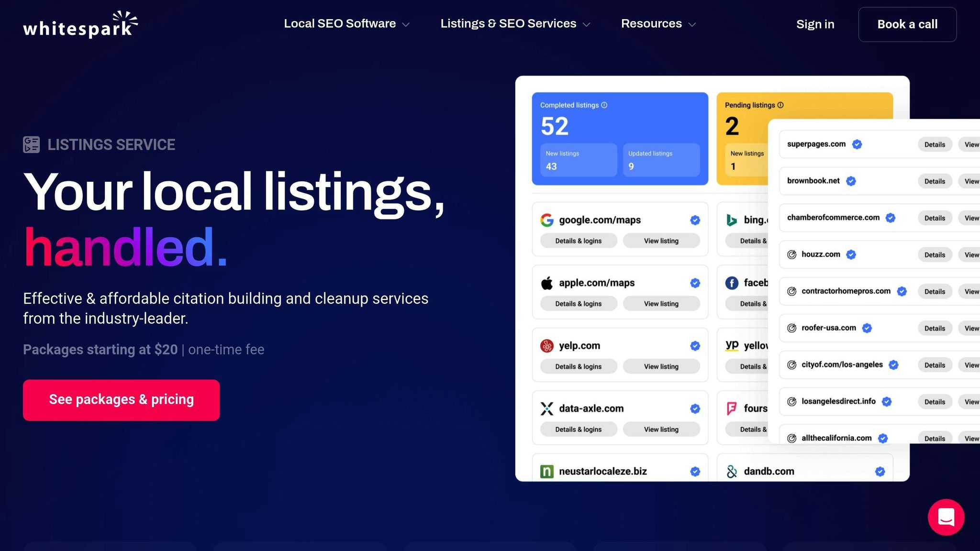Image resolution: width=980 pixels, height=551 pixels.
Task: Click verified badge on google.com/maps
Action: [x=695, y=220]
